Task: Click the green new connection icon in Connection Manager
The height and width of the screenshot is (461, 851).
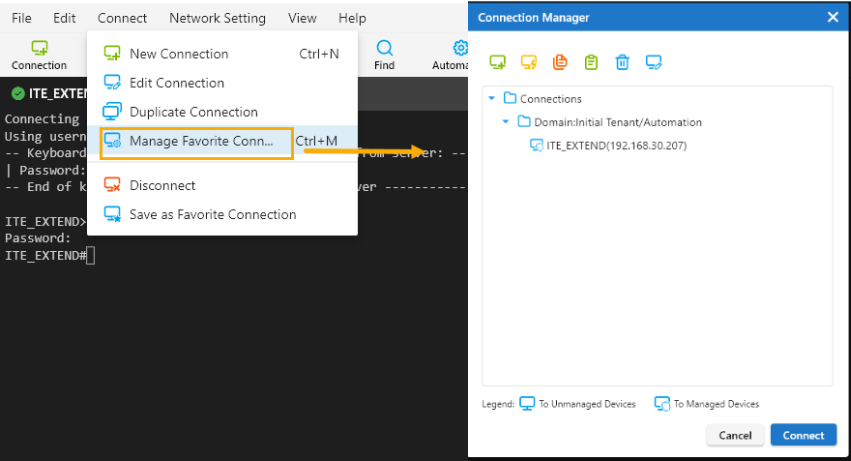Action: click(x=498, y=63)
